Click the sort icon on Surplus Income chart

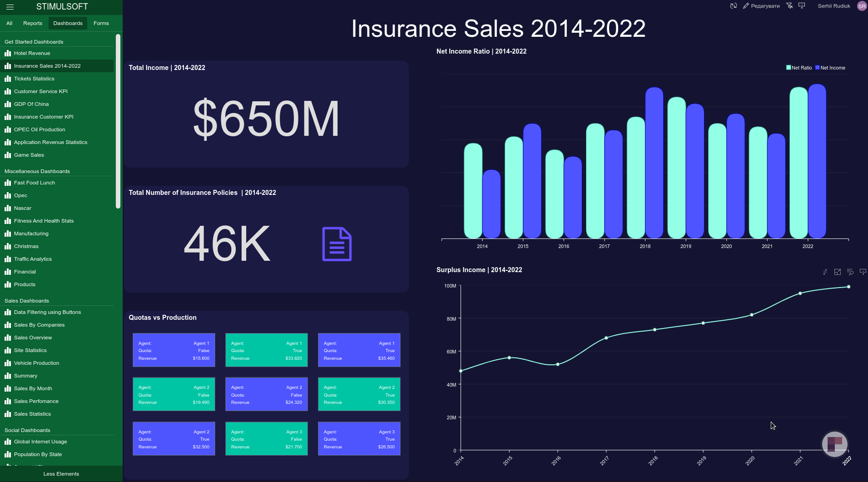tap(825, 272)
